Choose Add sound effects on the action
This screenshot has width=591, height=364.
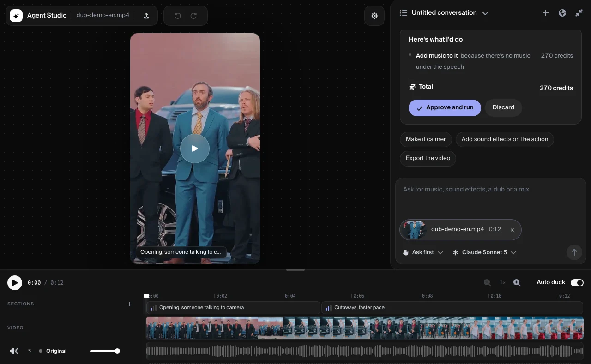coord(505,139)
